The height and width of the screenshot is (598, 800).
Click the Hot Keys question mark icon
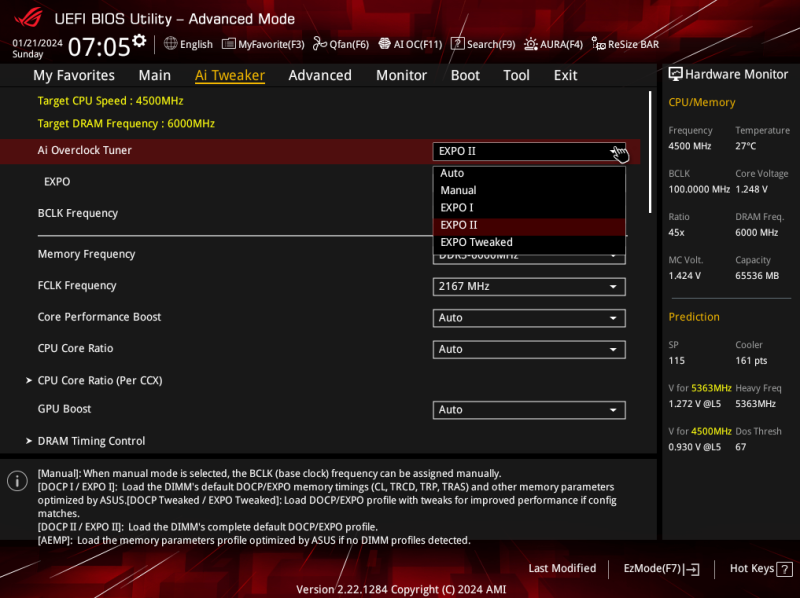tap(784, 569)
